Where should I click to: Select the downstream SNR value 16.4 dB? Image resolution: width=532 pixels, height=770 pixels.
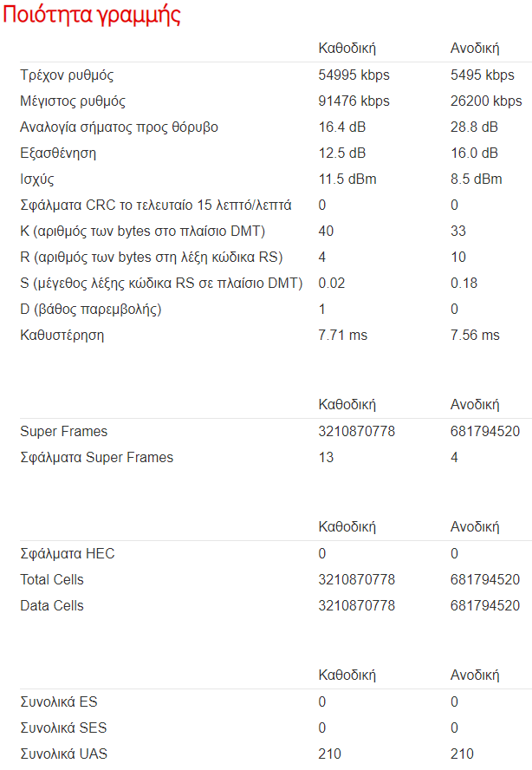[x=342, y=127]
